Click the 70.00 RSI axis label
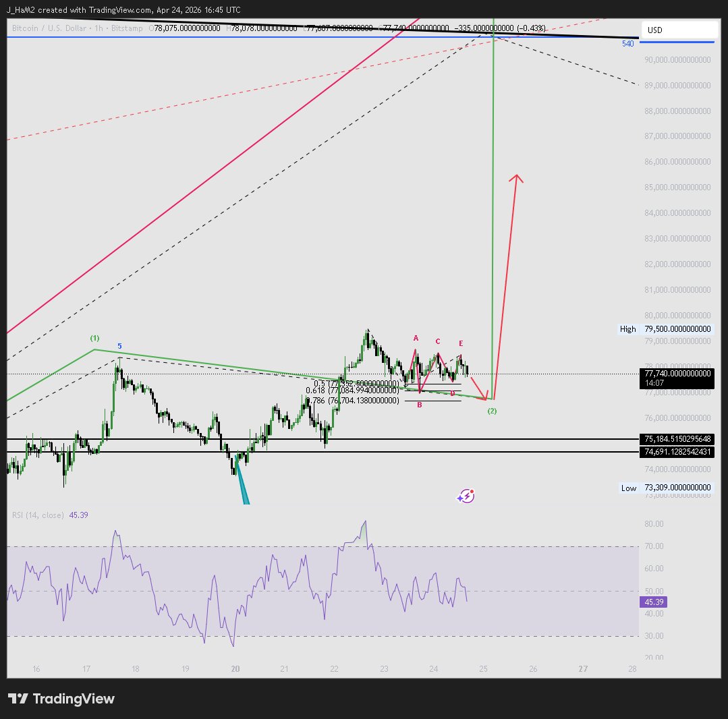 (654, 546)
